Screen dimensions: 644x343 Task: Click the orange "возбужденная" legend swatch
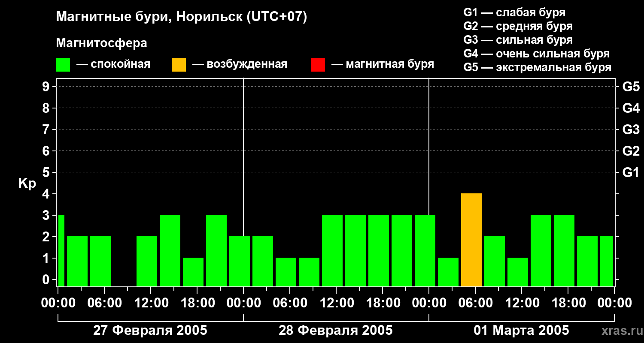179,65
